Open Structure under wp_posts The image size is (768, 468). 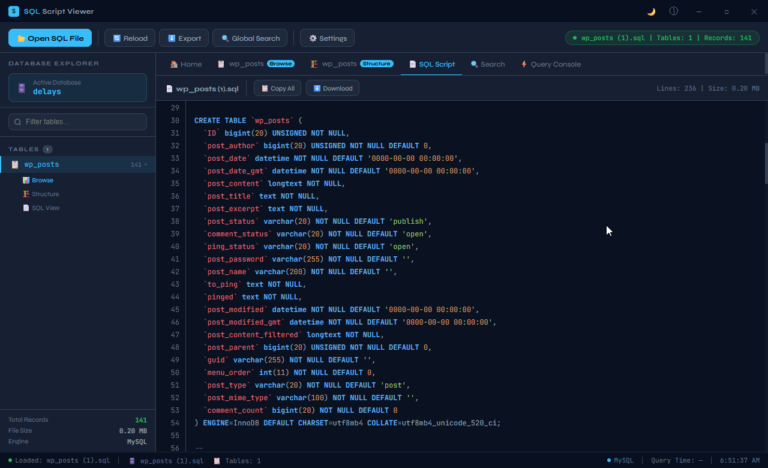(x=45, y=194)
